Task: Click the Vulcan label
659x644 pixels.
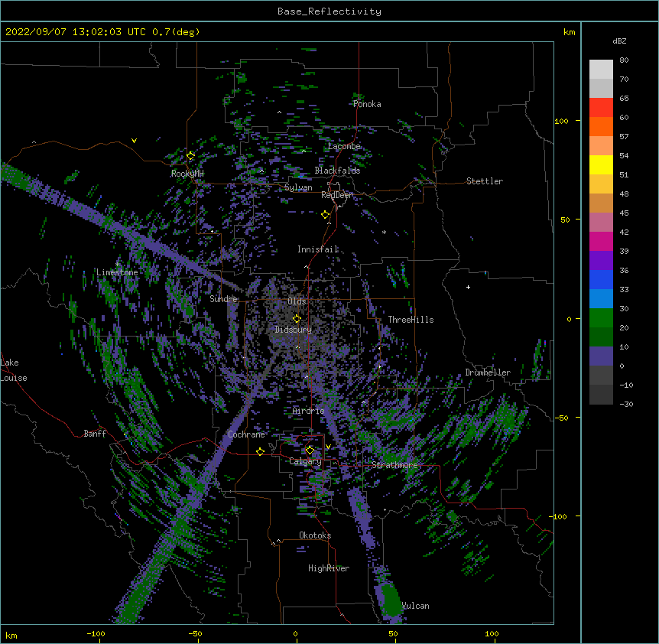Action: click(415, 606)
